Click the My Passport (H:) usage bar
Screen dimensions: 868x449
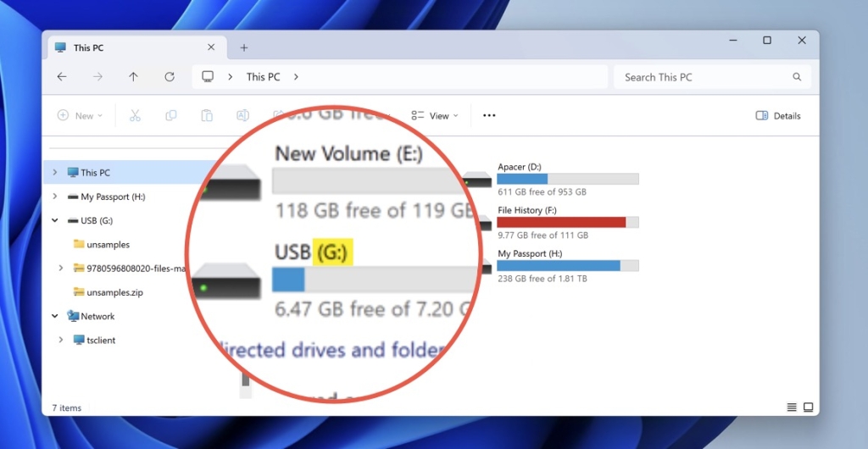point(568,265)
